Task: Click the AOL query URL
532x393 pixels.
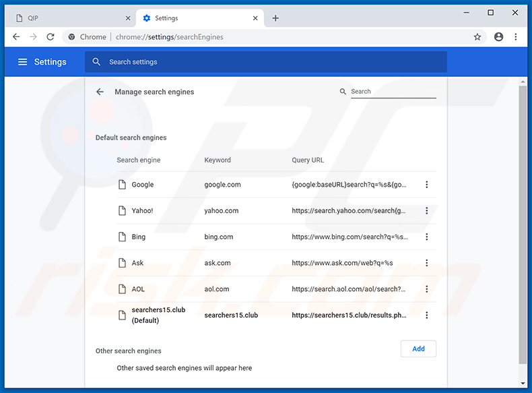Action: pyautogui.click(x=348, y=289)
